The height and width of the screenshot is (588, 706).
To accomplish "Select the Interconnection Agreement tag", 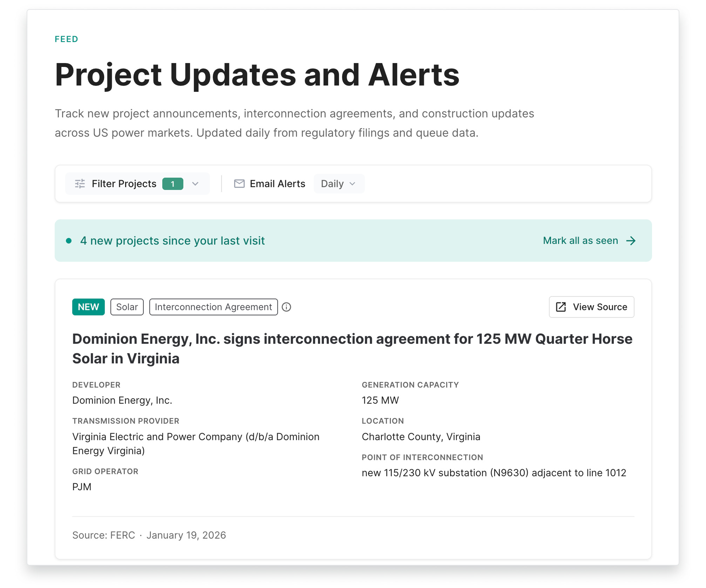I will point(213,307).
